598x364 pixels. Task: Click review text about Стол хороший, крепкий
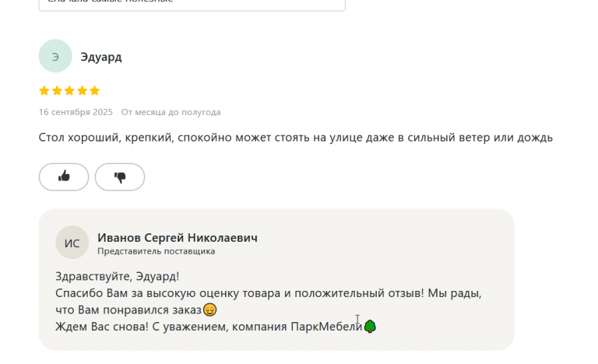click(296, 137)
